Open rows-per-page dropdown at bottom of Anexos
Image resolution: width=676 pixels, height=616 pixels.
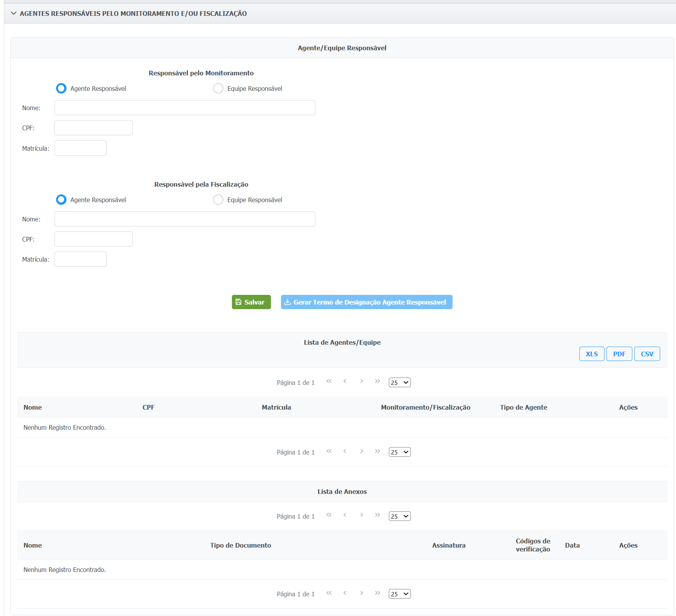coord(400,594)
